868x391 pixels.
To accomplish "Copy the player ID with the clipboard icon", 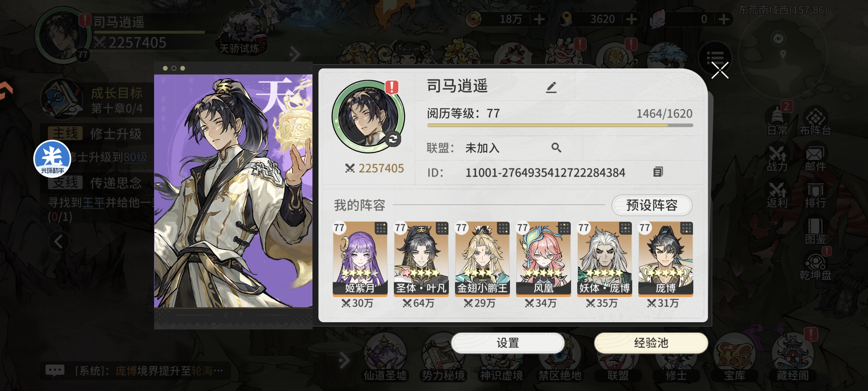I will click(x=658, y=172).
